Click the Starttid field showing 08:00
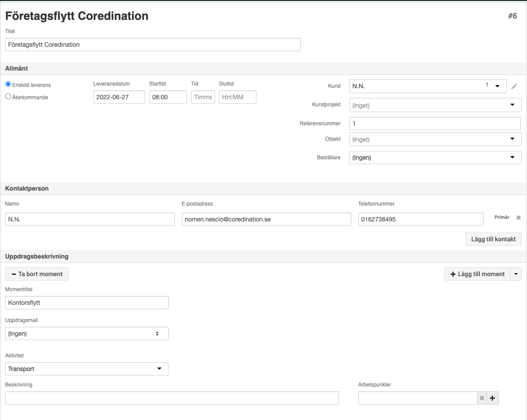The width and height of the screenshot is (527, 420). 168,97
